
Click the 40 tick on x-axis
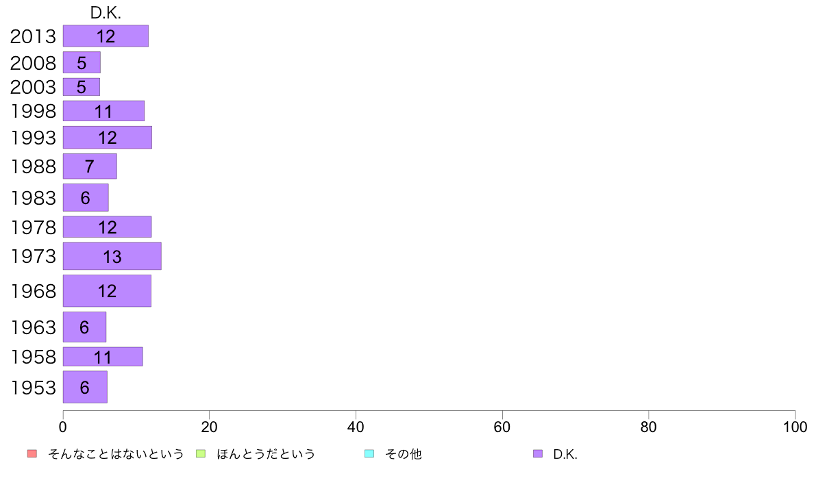[x=356, y=427]
